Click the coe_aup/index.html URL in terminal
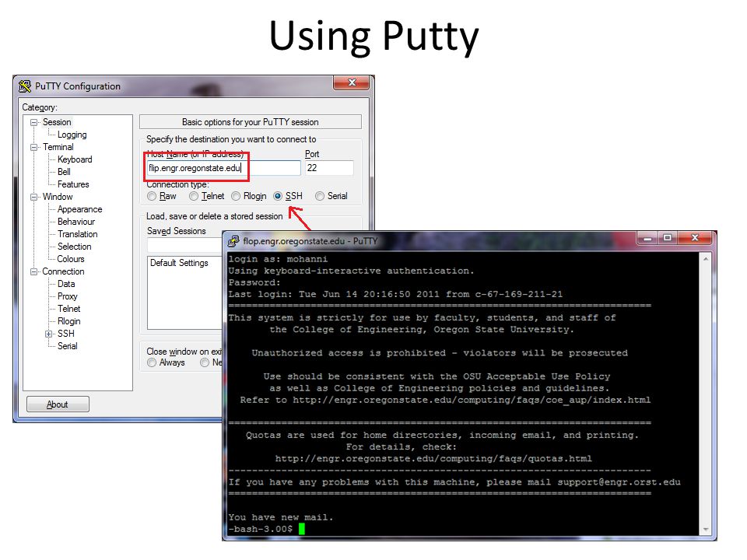The height and width of the screenshot is (560, 747). [x=472, y=400]
